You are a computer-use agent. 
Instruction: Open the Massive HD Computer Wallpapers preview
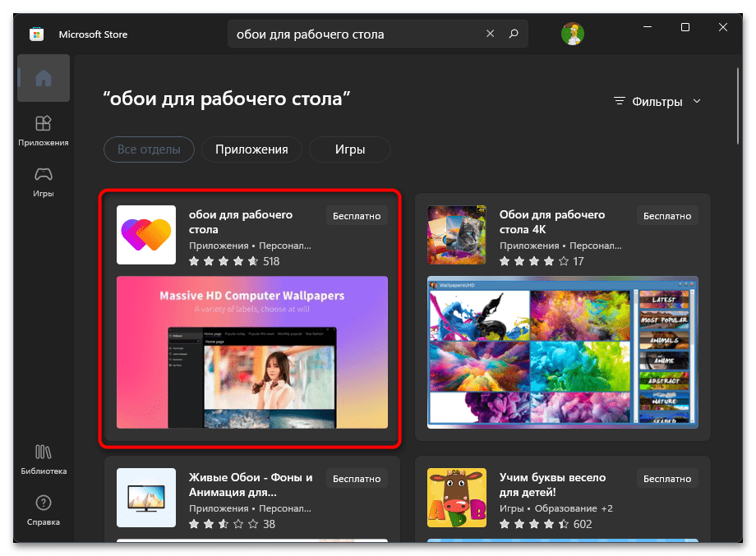point(252,352)
